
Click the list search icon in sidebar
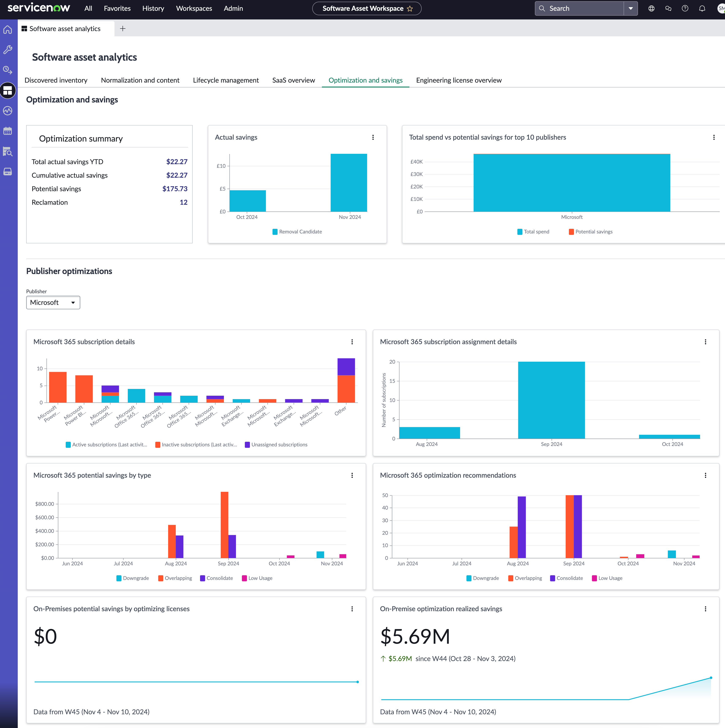8,151
